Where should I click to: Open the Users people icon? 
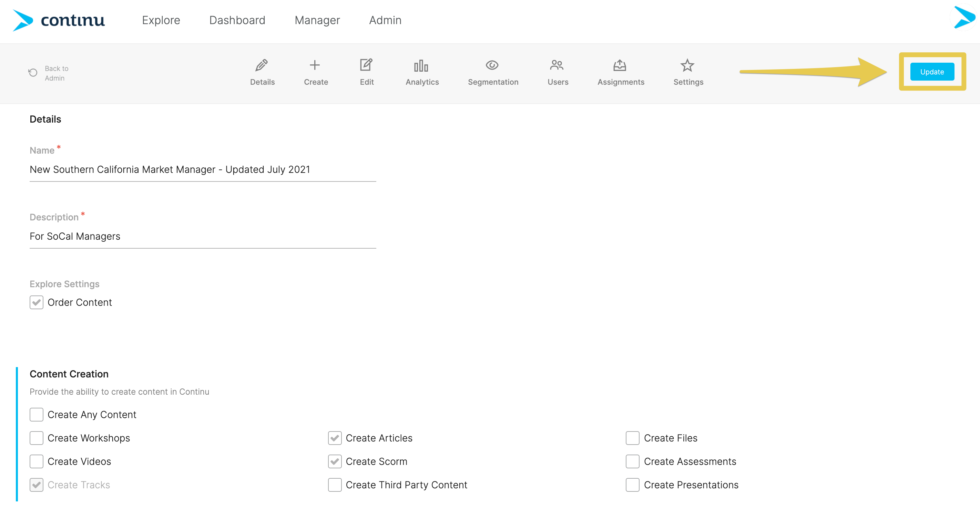557,65
